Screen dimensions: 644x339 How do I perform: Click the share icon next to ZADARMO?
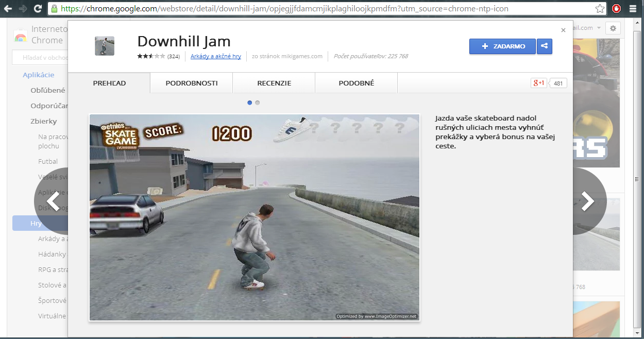point(544,46)
